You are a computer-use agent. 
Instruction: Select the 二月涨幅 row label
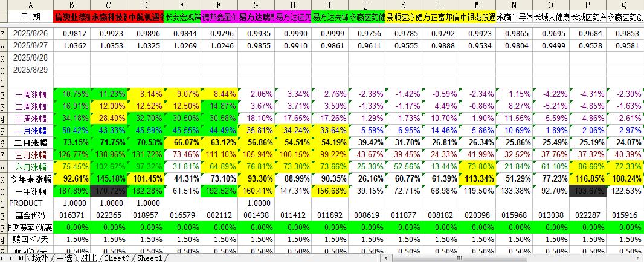coord(30,143)
